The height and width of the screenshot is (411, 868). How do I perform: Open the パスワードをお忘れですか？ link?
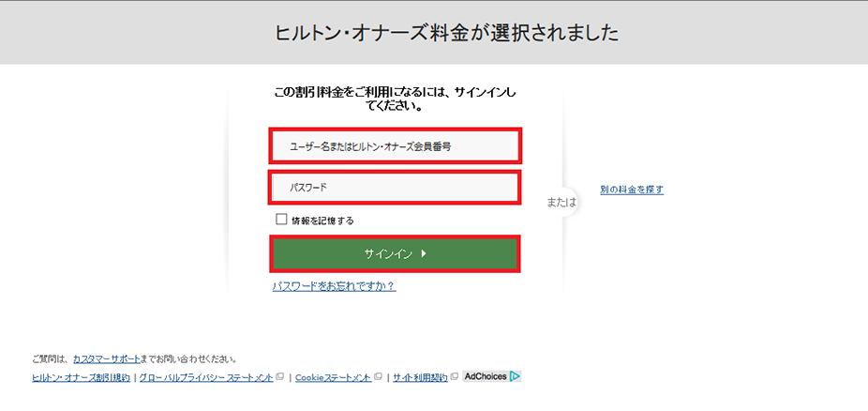pyautogui.click(x=334, y=286)
